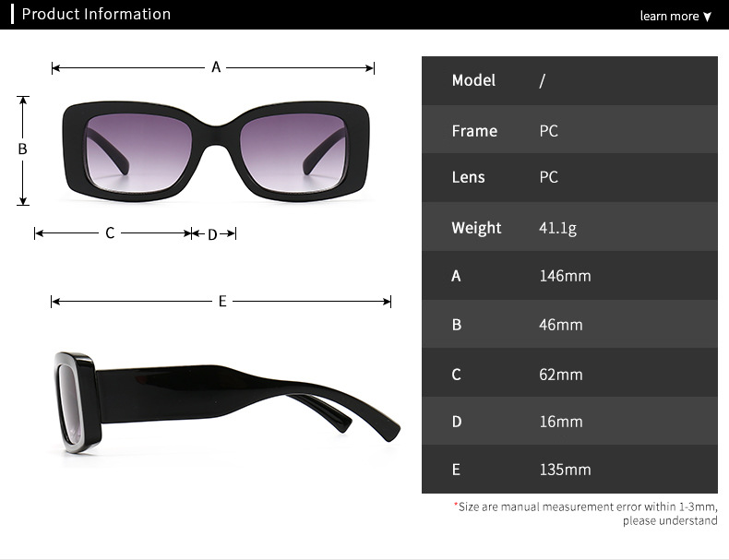Click the size measurement error disclaimer note

pyautogui.click(x=586, y=514)
